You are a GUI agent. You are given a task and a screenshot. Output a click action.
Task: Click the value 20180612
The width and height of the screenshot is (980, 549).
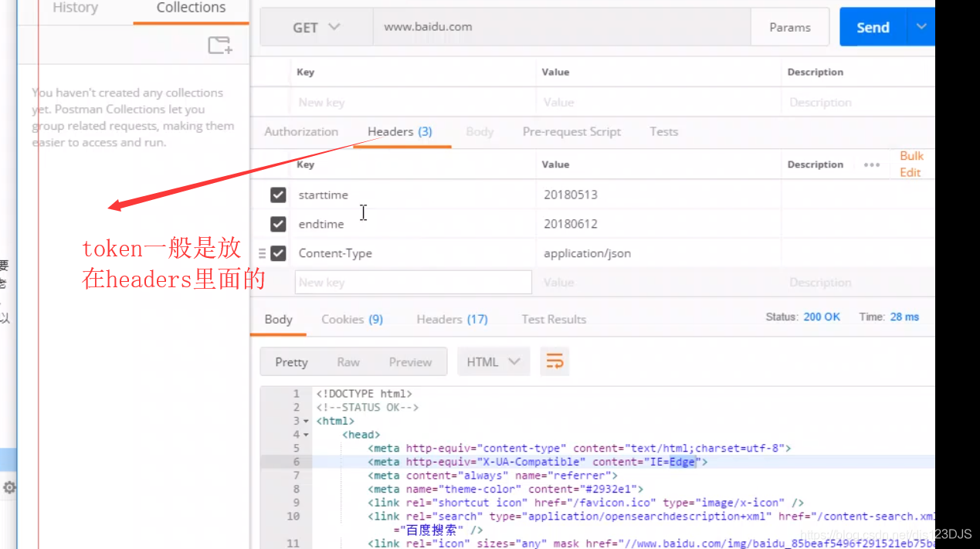pyautogui.click(x=571, y=224)
